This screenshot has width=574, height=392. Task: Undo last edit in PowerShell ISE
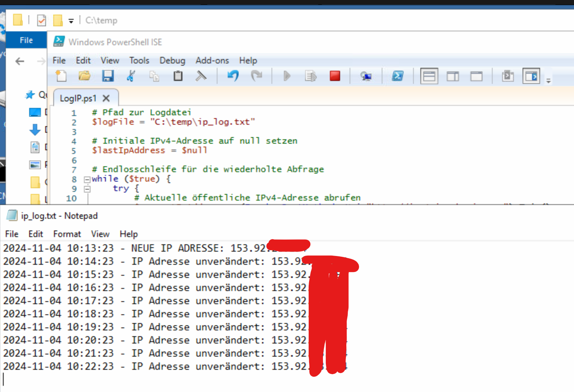[x=233, y=76]
